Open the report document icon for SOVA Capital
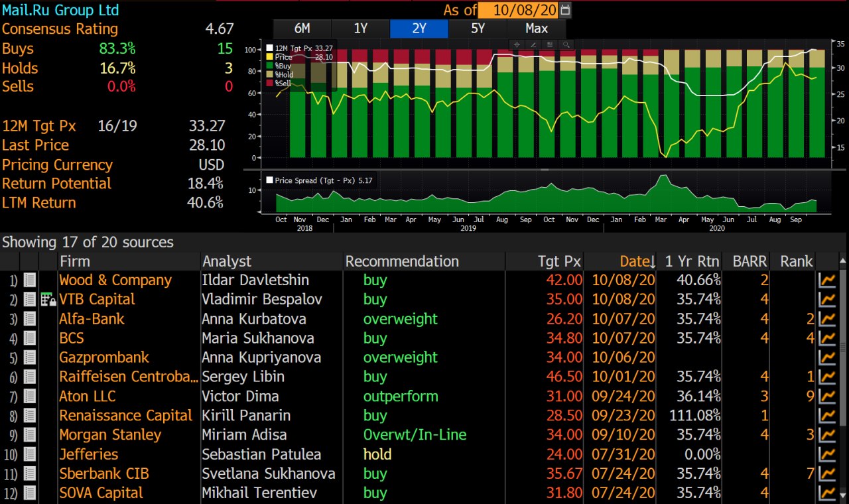This screenshot has width=849, height=504. point(29,493)
